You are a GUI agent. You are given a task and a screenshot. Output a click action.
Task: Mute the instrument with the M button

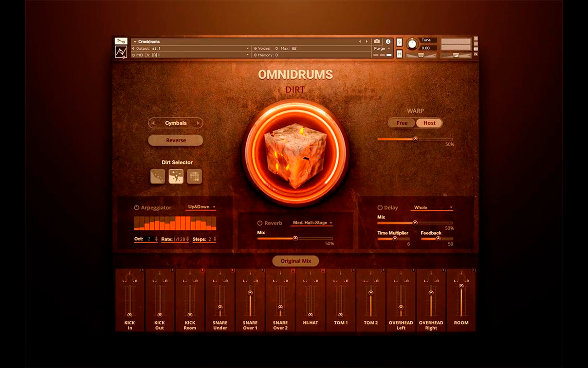399,54
